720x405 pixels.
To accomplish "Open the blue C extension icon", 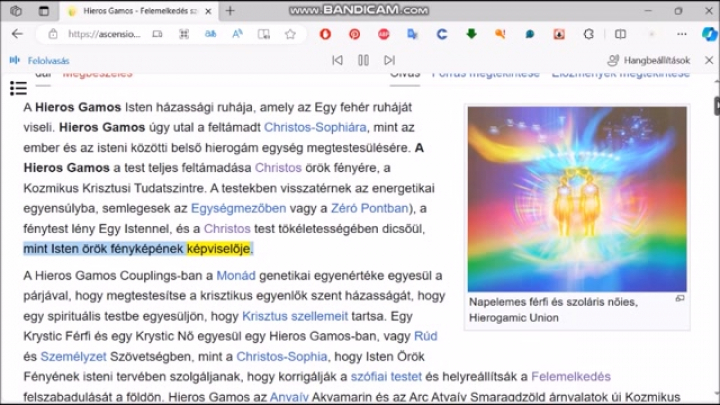I will point(442,34).
